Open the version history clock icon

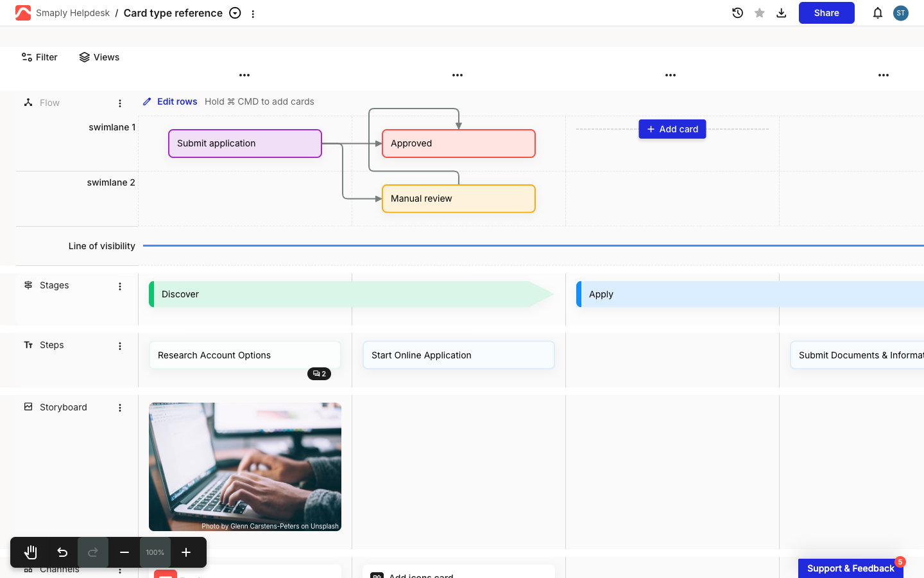(737, 13)
